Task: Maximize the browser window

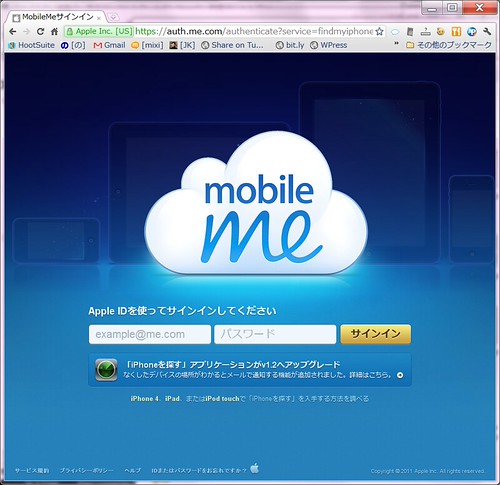Action: [x=452, y=8]
